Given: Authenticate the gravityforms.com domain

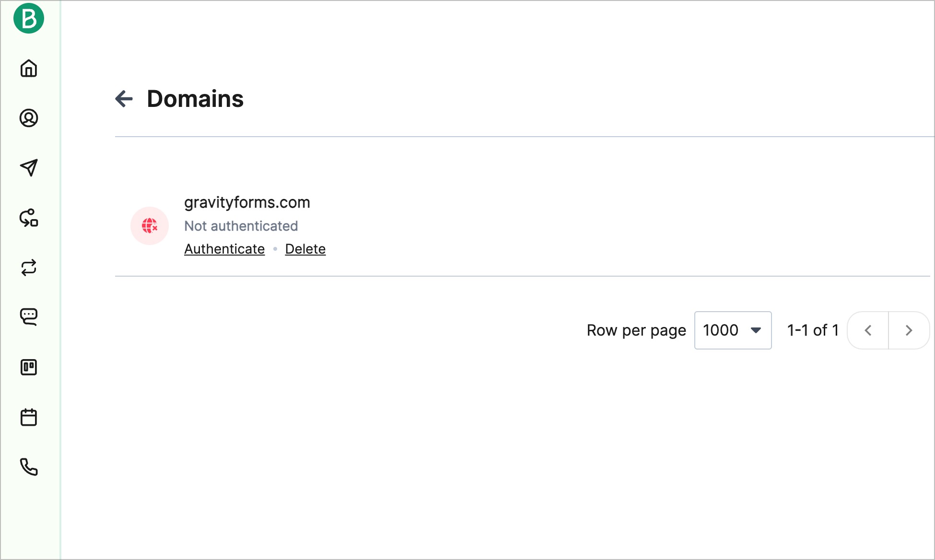Looking at the screenshot, I should tap(224, 248).
